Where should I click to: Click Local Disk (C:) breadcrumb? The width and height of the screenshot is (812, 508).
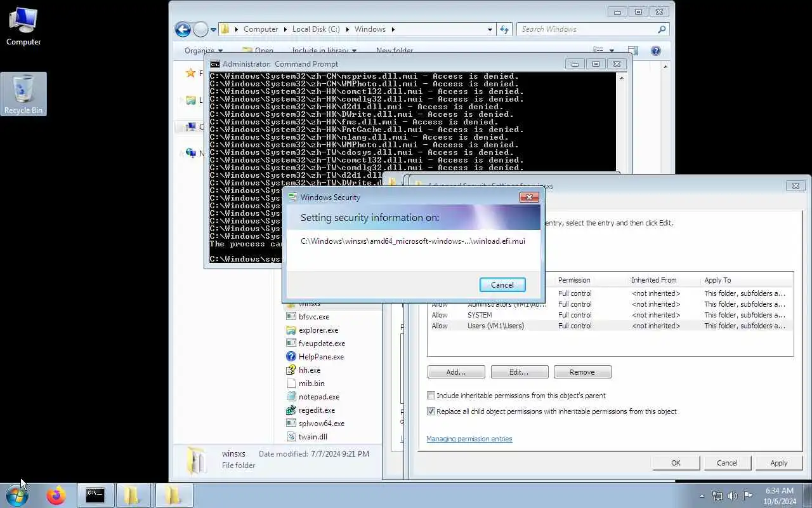click(x=316, y=29)
